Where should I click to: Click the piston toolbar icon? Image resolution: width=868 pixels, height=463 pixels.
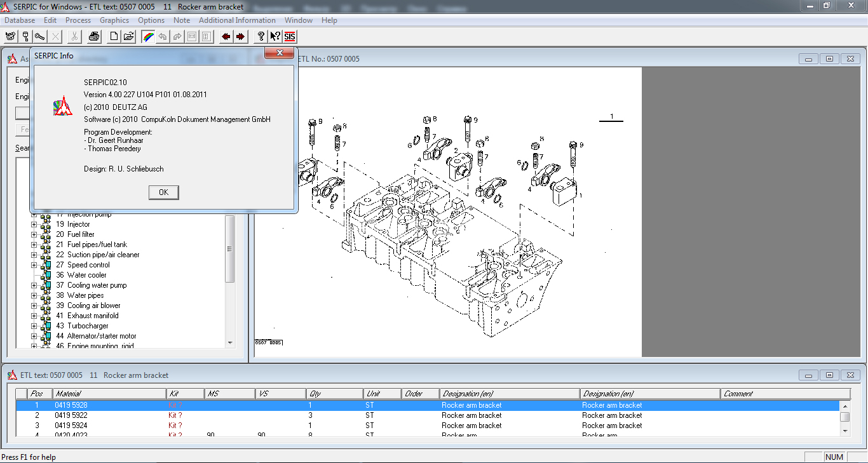point(25,36)
